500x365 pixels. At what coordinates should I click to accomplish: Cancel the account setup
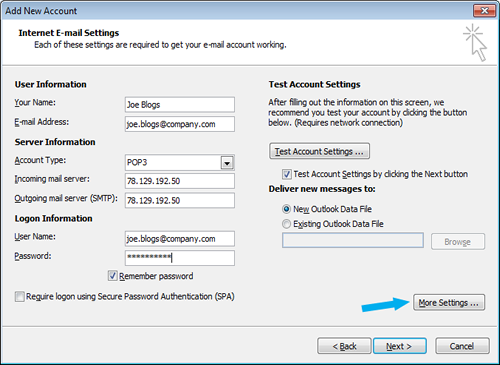(x=462, y=346)
